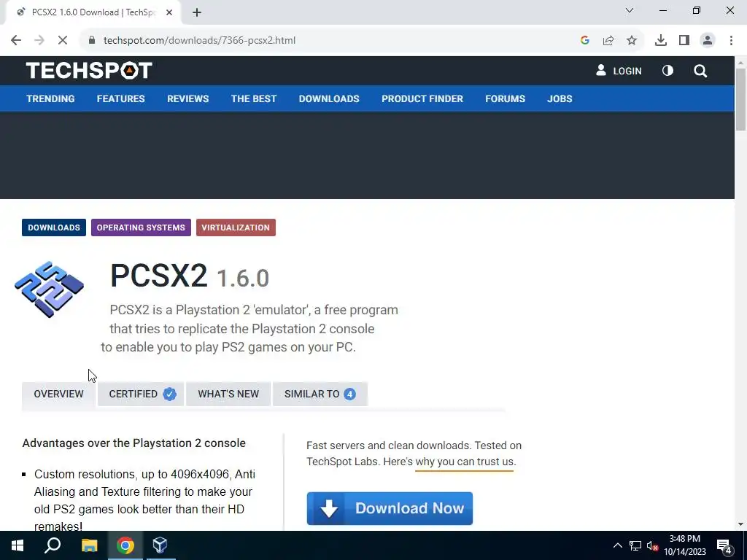Click the site lock padlock icon
Viewport: 747px width, 560px height.
[x=92, y=41]
